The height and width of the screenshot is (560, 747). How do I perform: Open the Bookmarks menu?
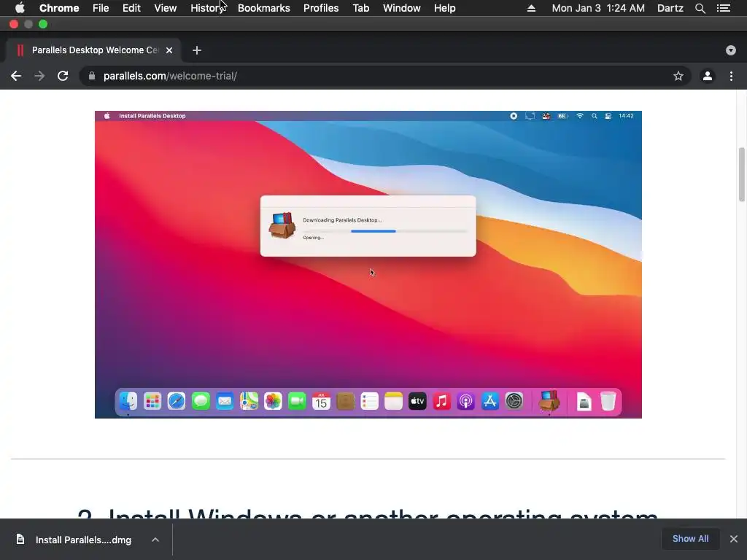pos(264,8)
